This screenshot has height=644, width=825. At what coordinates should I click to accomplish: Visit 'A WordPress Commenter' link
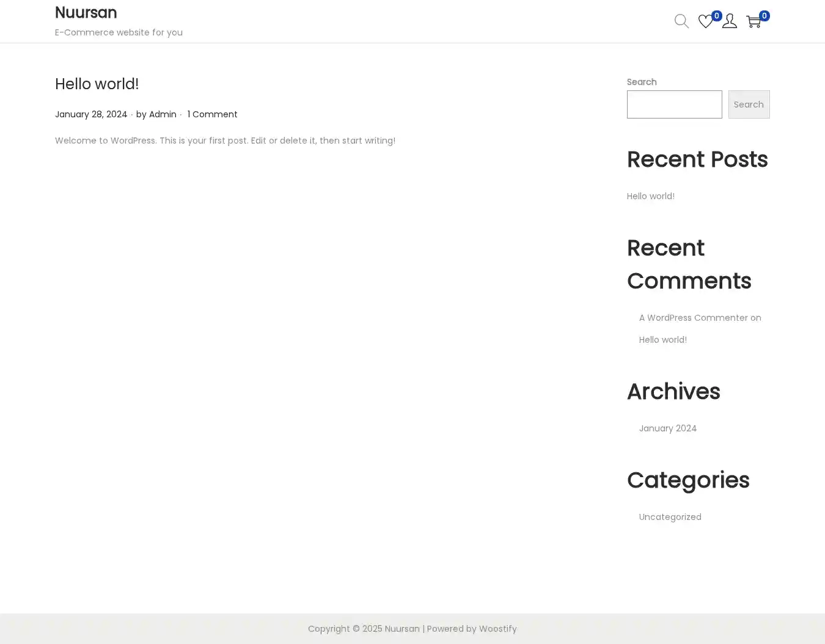(x=693, y=318)
